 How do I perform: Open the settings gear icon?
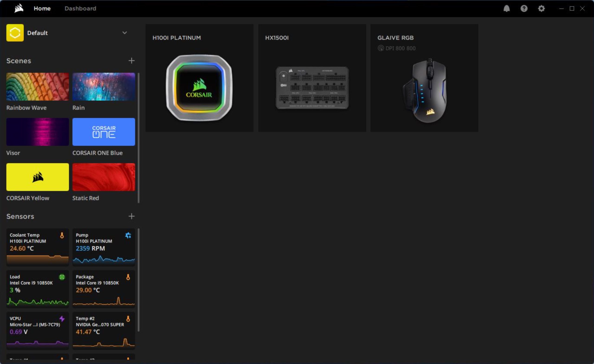click(541, 9)
